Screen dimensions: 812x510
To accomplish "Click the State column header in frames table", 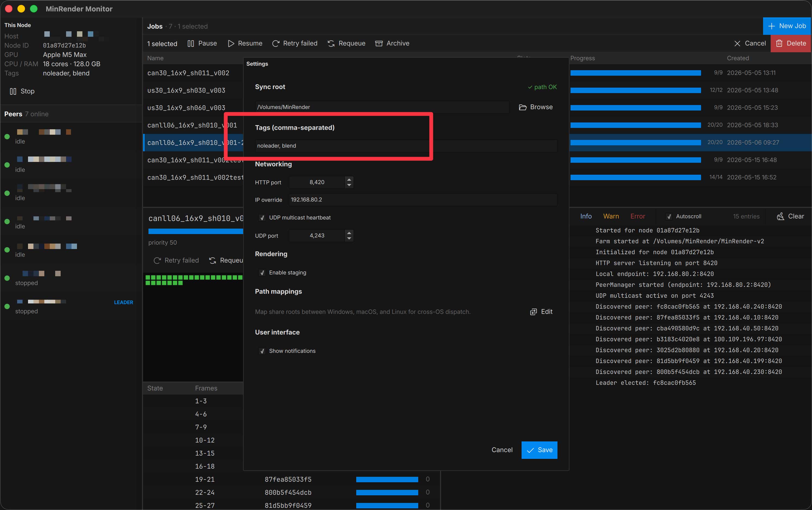I will click(x=155, y=388).
